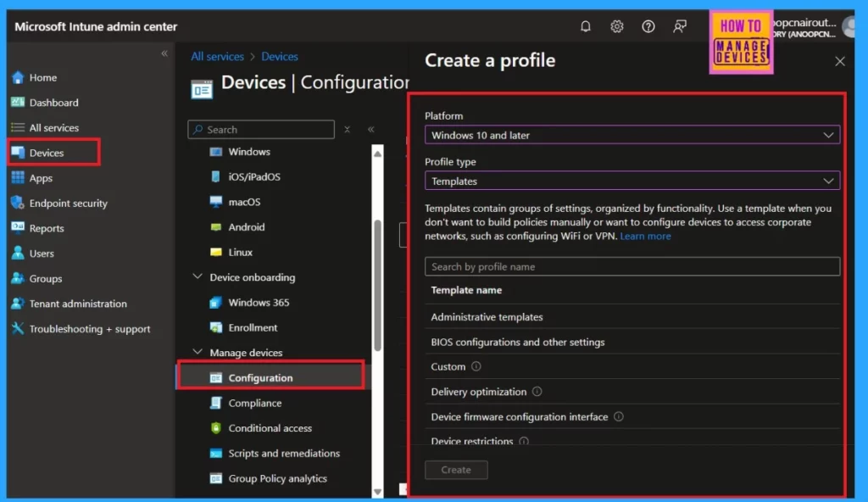Show info for Delivery optimization template
Viewport: 868px width, 502px height.
click(537, 391)
